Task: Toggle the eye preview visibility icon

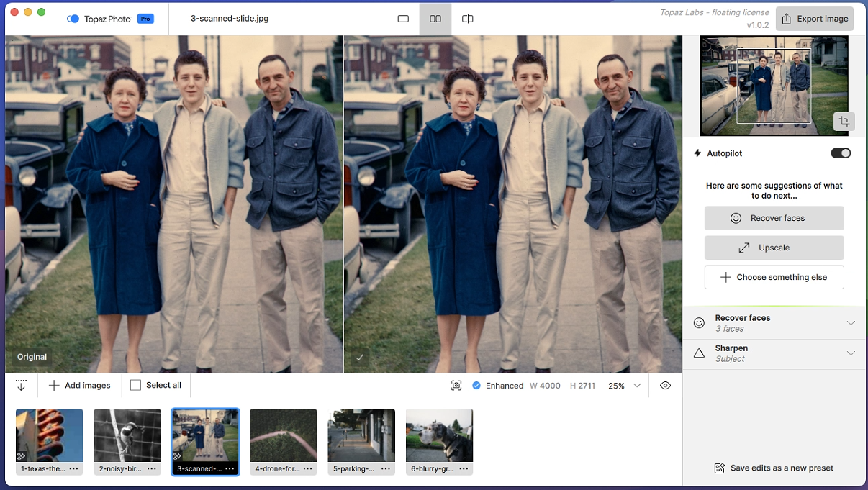Action: 665,386
